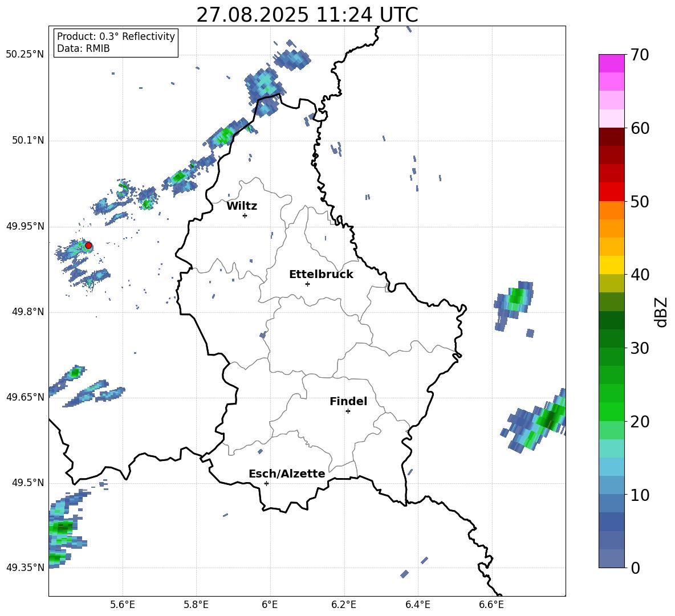Click the 49.8°N latitude label

tap(28, 312)
